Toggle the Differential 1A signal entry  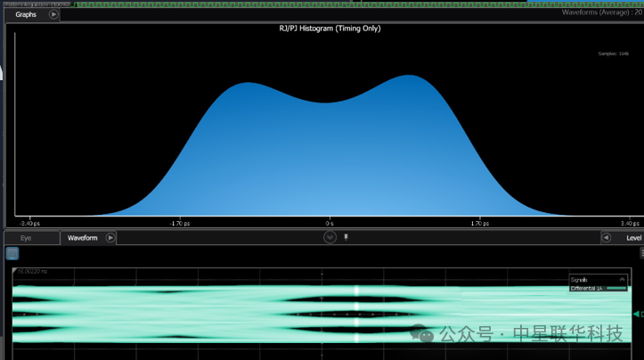tap(588, 288)
